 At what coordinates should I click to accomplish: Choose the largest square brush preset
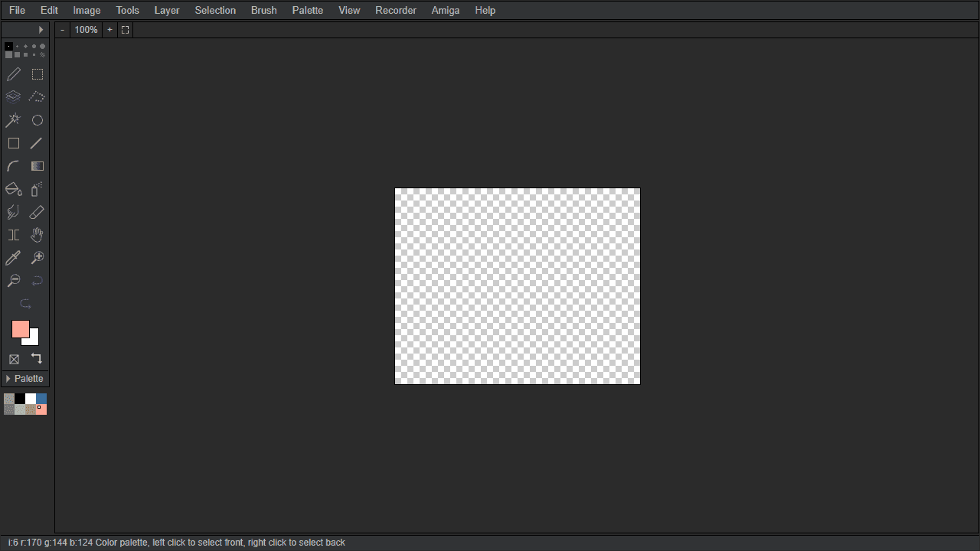click(x=8, y=54)
